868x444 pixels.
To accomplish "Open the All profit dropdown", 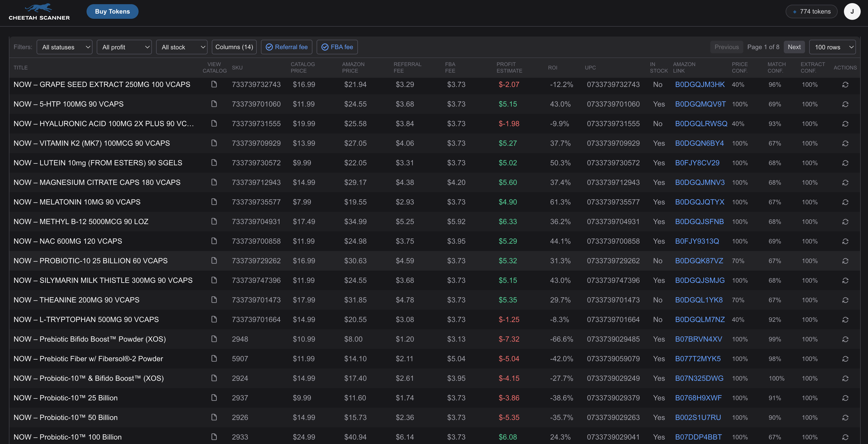I will pyautogui.click(x=124, y=47).
